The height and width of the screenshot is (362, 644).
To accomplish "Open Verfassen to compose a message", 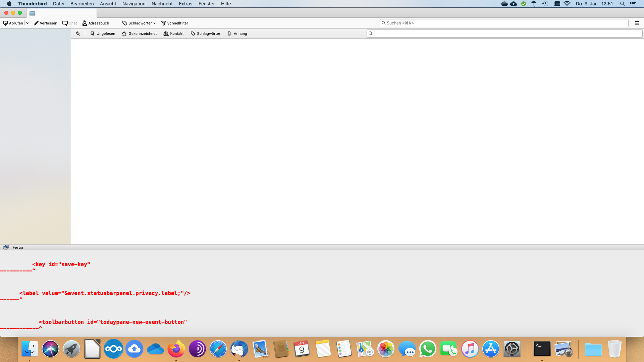I will click(46, 23).
